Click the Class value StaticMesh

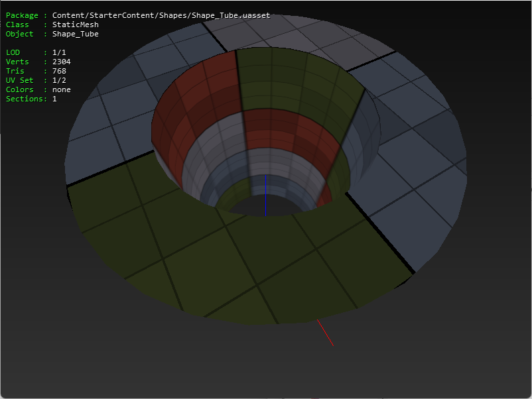(76, 25)
